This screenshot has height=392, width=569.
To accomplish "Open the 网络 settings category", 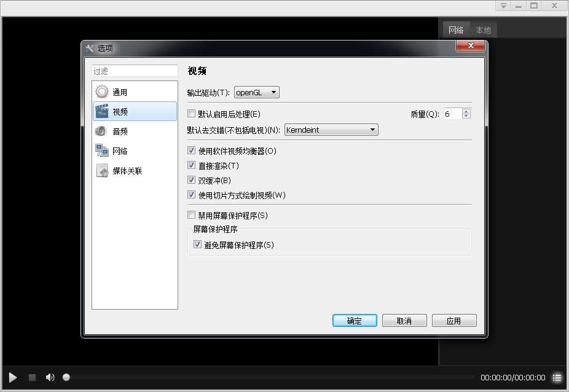I will pos(120,151).
